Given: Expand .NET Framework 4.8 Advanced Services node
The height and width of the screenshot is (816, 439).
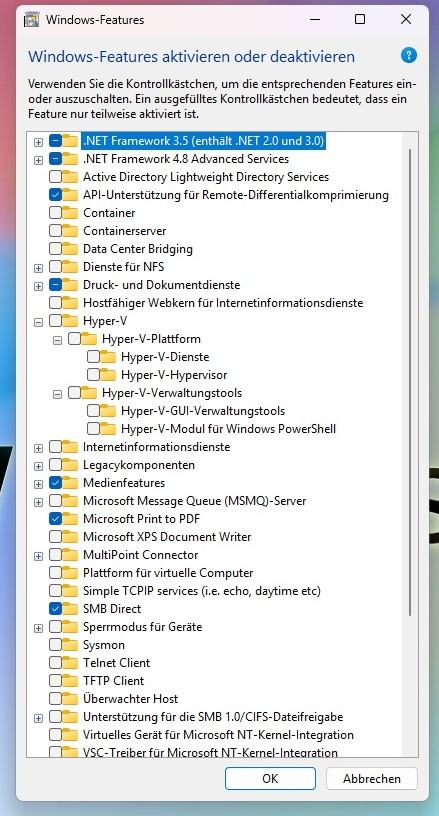Looking at the screenshot, I should click(x=38, y=160).
